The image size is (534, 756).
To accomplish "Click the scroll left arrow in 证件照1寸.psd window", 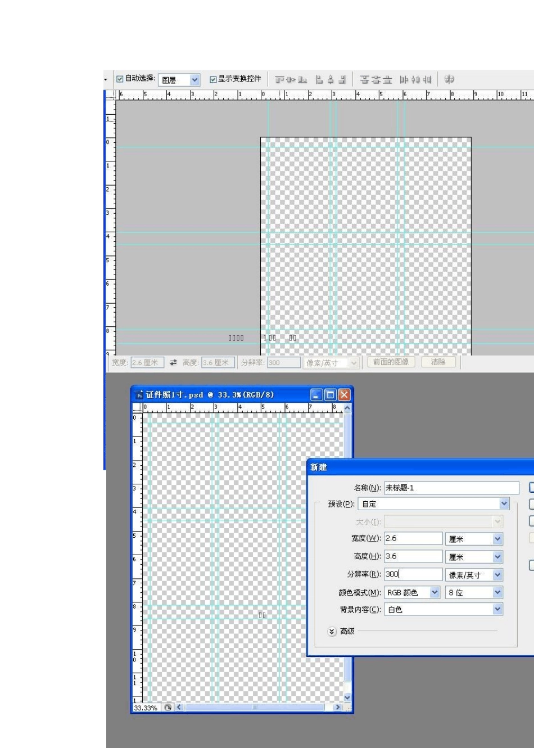I will coord(179,708).
